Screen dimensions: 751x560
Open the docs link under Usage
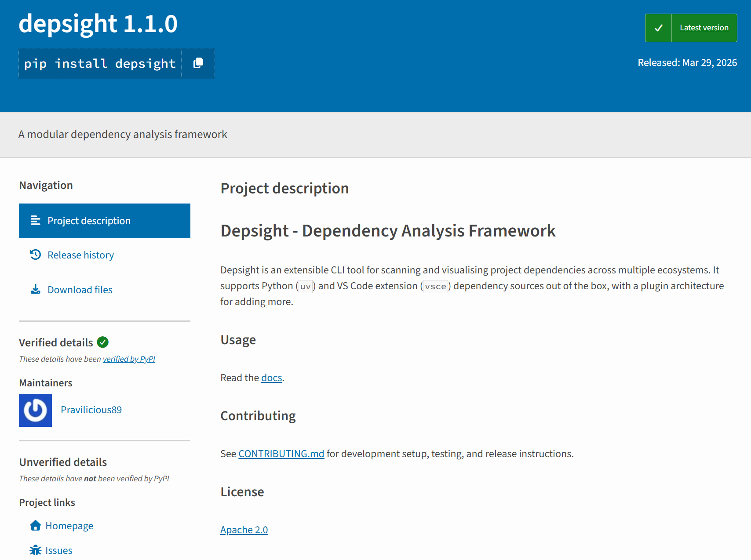[x=271, y=377]
